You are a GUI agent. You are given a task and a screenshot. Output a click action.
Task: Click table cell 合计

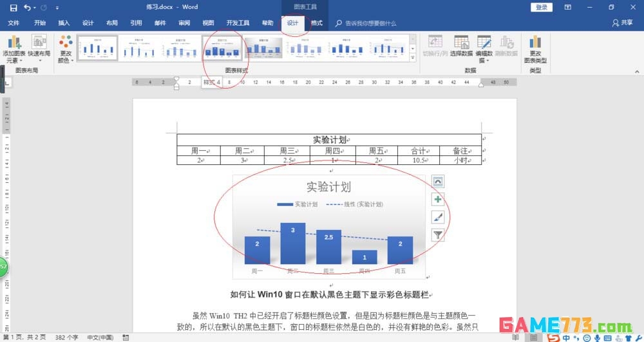click(x=419, y=151)
